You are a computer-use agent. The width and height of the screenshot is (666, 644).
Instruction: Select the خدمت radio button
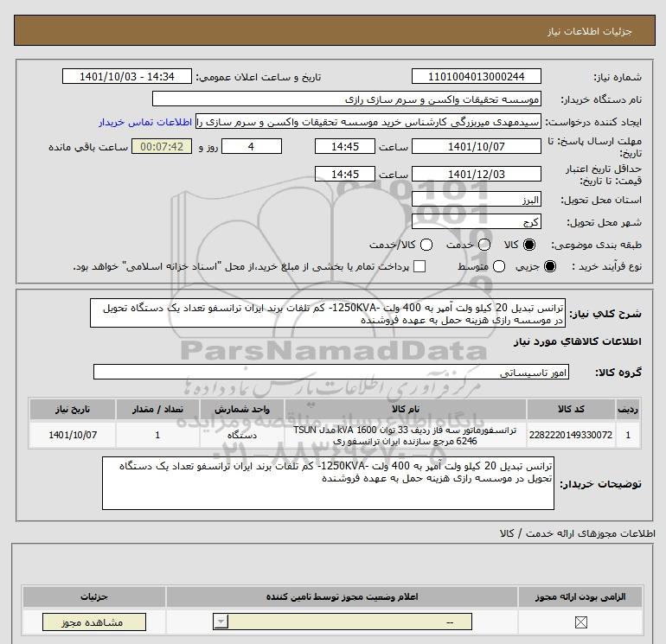pyautogui.click(x=484, y=245)
